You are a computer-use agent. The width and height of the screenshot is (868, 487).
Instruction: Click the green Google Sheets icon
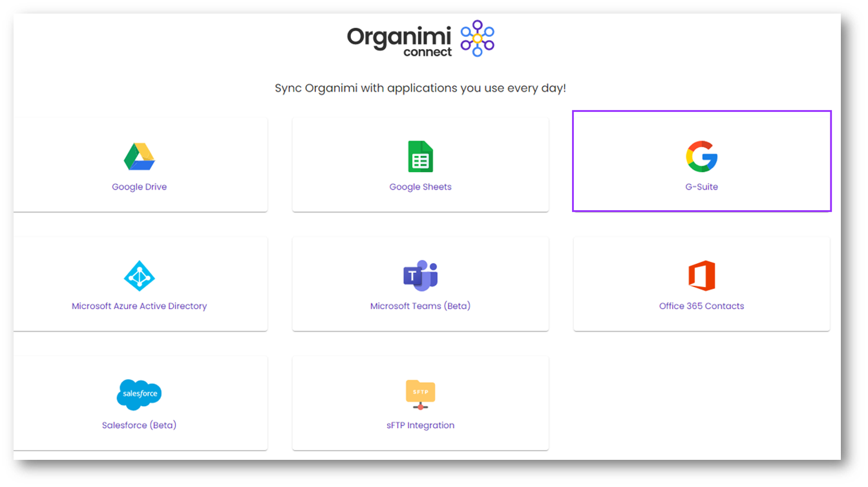(x=420, y=157)
